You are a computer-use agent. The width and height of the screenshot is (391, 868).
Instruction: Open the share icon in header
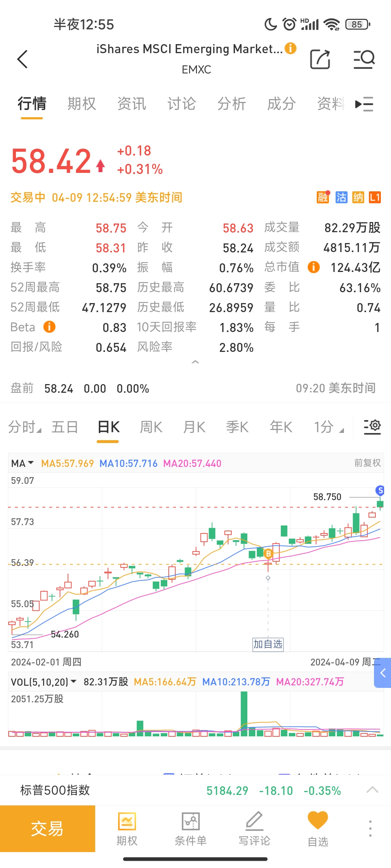pyautogui.click(x=320, y=59)
